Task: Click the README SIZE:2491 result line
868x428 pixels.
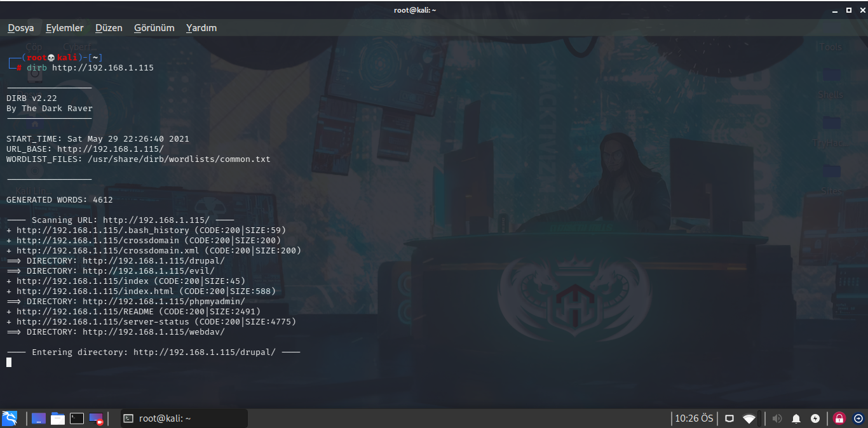Action: tap(133, 312)
